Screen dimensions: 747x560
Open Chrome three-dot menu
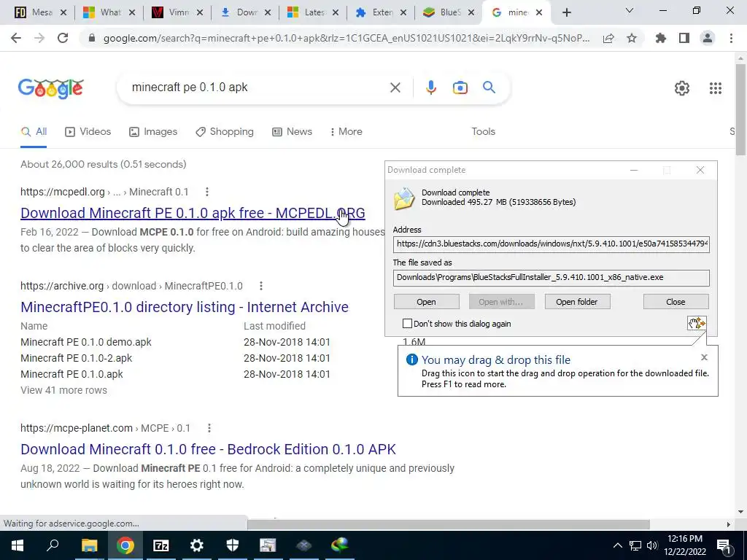coord(731,38)
